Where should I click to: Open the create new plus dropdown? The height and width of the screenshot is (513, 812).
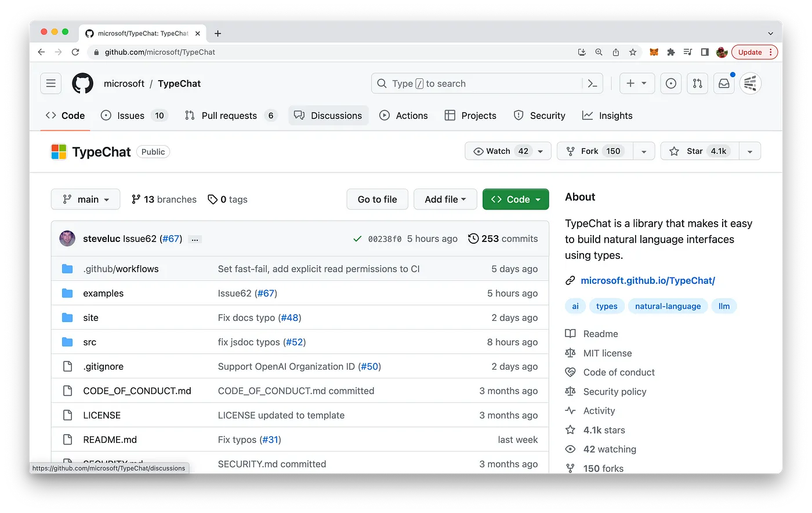(637, 84)
